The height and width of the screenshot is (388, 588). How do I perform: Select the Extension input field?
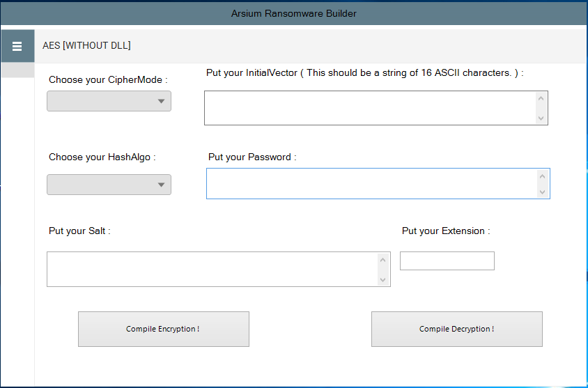tap(447, 261)
